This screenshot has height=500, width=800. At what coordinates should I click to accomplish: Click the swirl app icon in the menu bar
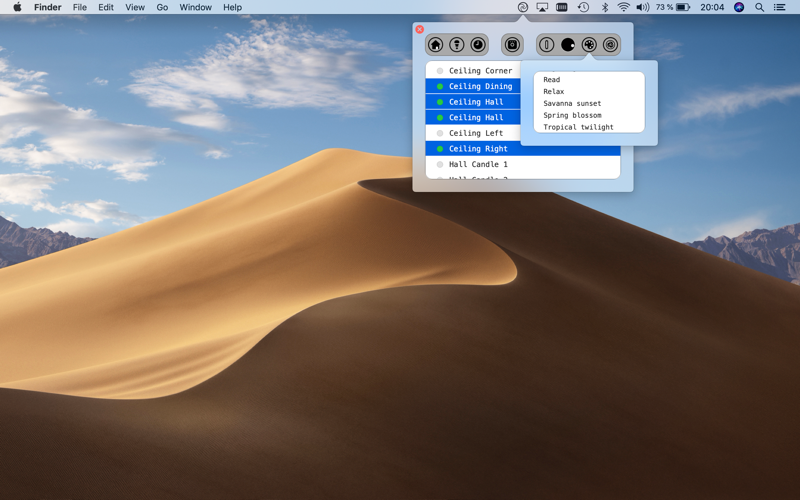(522, 7)
